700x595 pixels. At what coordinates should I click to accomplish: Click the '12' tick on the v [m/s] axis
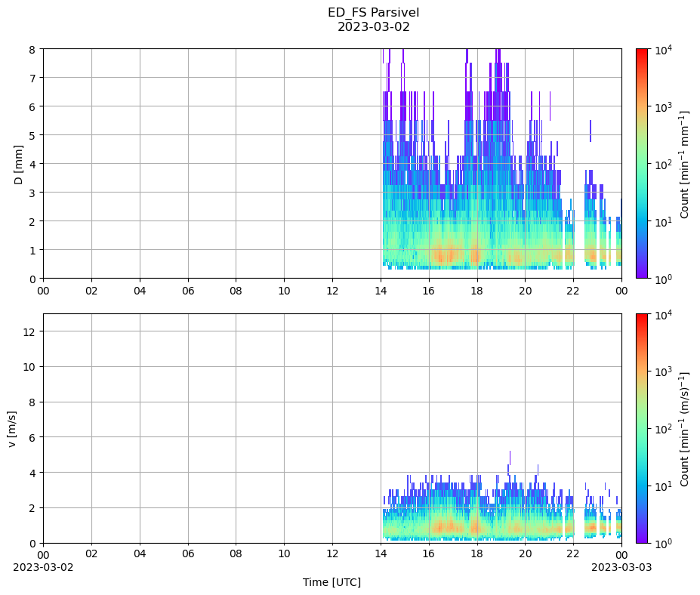29,331
